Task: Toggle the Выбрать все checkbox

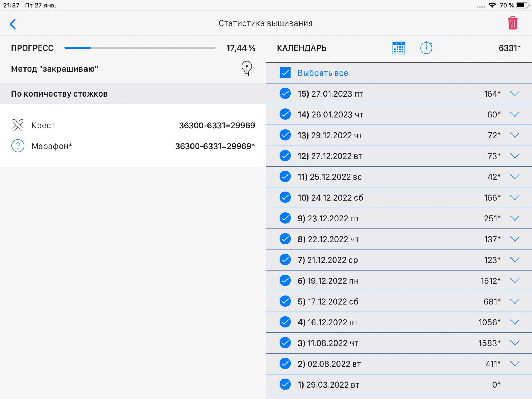Action: pos(285,73)
